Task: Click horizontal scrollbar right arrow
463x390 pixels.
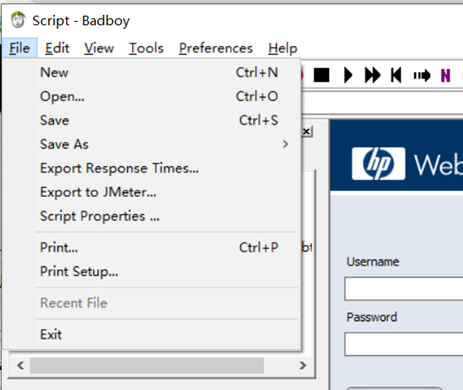Action: click(x=303, y=366)
